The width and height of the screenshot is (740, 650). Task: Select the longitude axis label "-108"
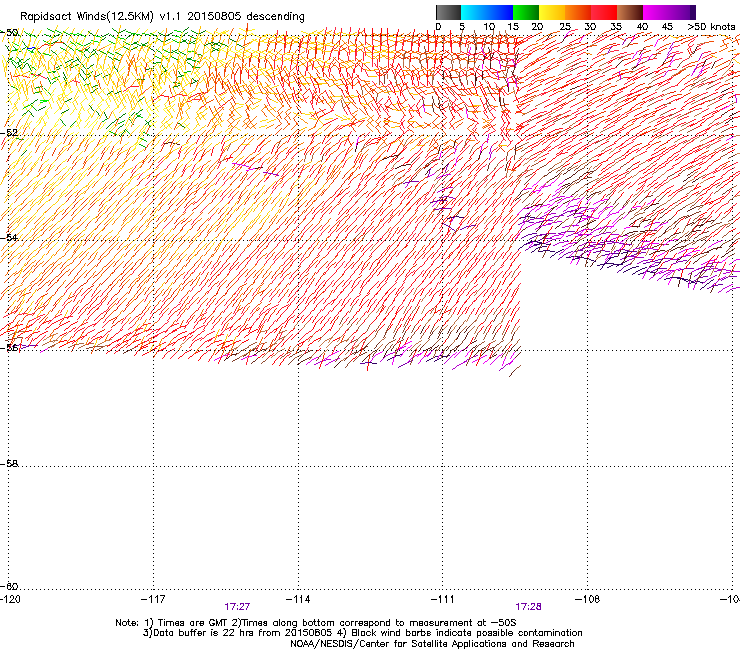point(588,599)
